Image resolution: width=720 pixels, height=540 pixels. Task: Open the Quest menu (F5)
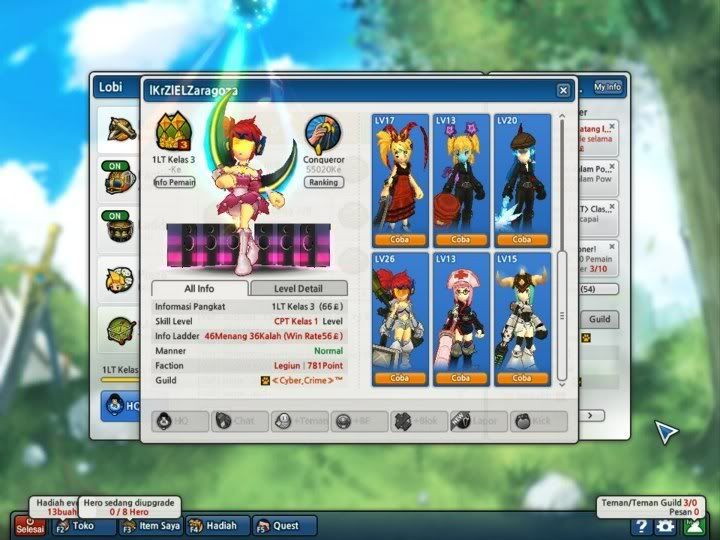(285, 526)
